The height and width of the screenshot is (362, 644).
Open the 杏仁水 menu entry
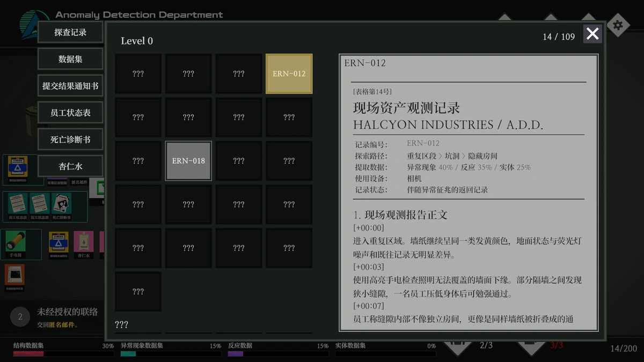click(70, 166)
